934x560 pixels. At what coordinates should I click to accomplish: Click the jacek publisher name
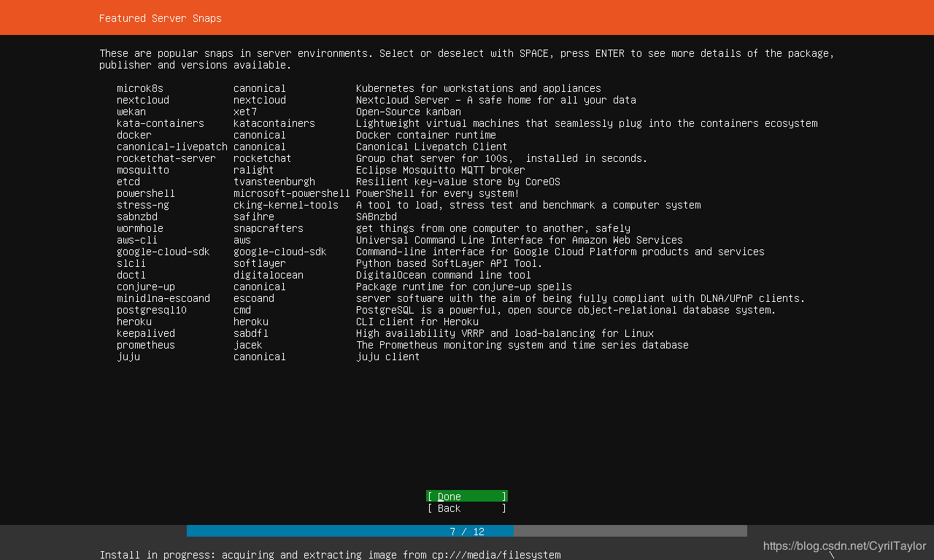[x=248, y=345]
